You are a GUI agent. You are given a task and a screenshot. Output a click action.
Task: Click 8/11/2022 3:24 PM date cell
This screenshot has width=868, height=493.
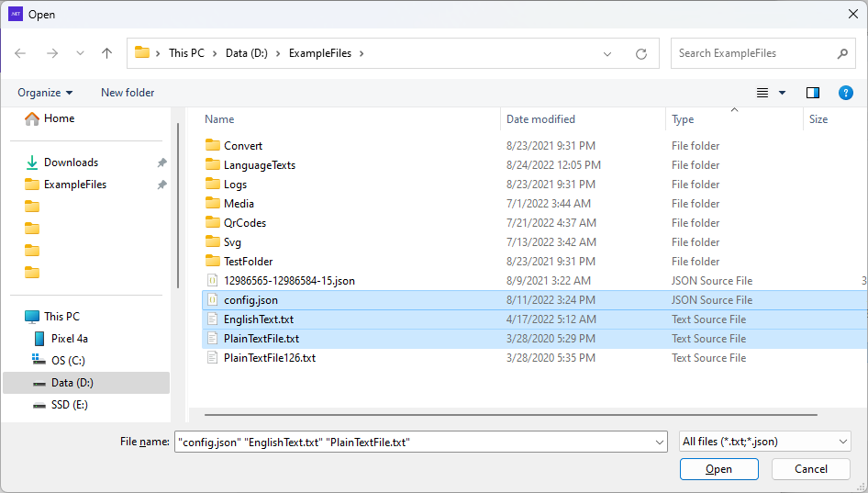[551, 300]
